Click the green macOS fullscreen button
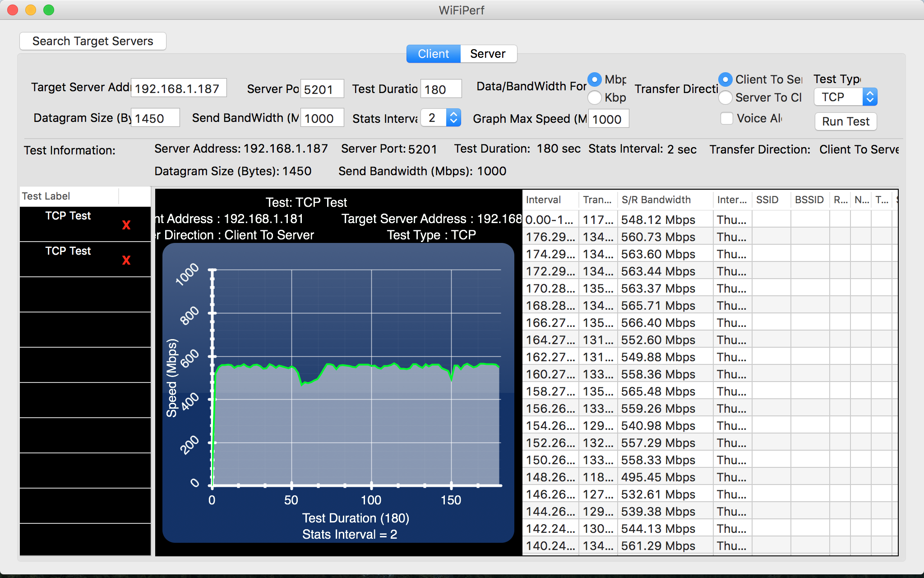 tap(49, 10)
